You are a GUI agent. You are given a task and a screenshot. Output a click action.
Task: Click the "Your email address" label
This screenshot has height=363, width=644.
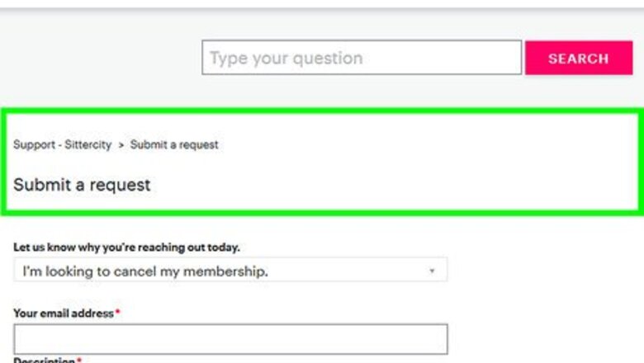[x=64, y=313]
